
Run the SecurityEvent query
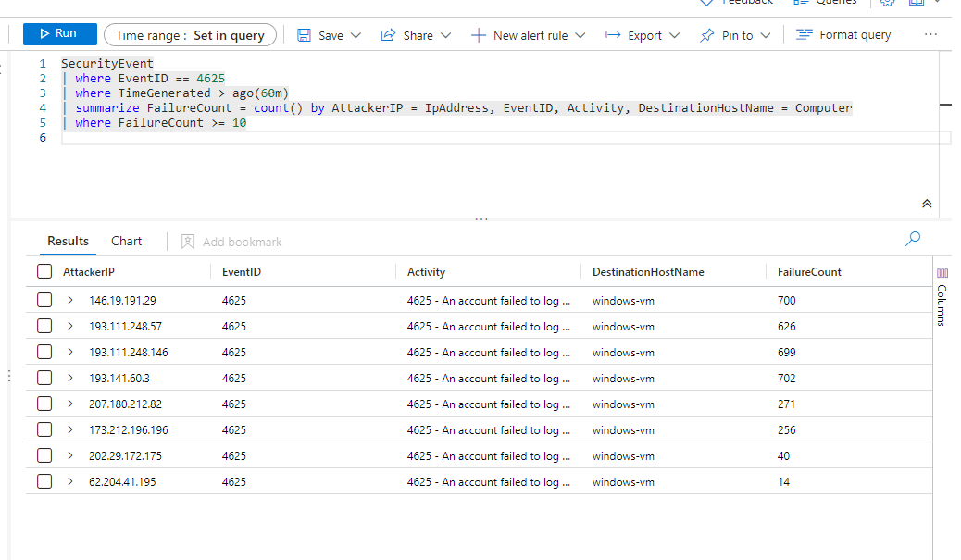pyautogui.click(x=59, y=33)
